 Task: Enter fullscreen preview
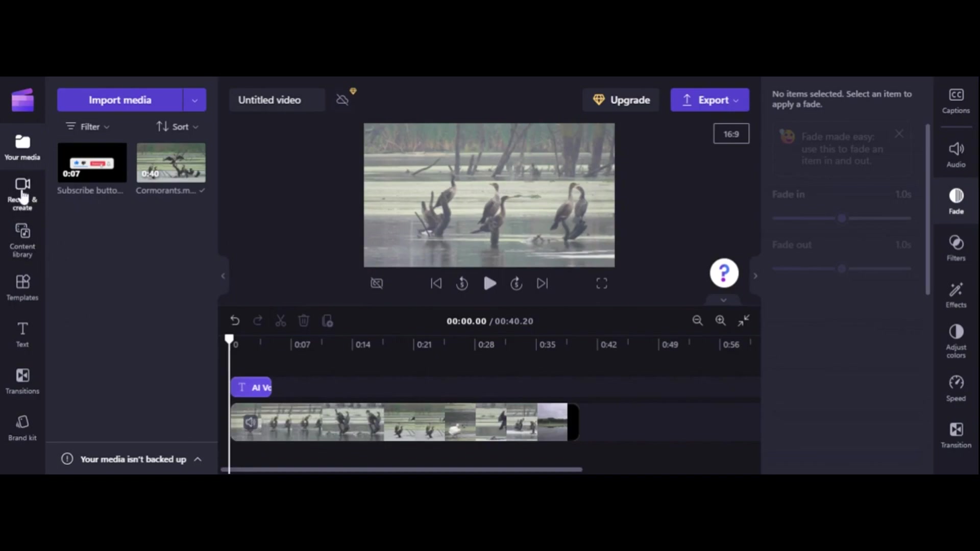pyautogui.click(x=602, y=283)
